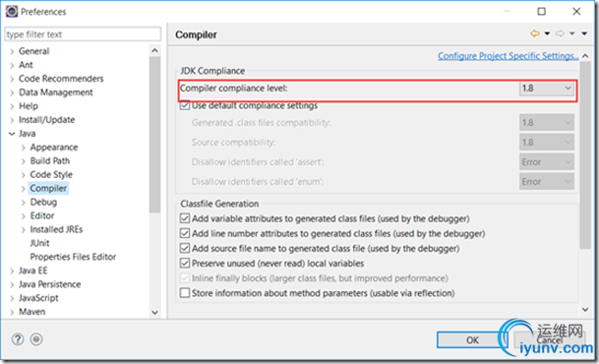The width and height of the screenshot is (599, 364).
Task: Open the forward history dropdown arrow
Action: click(x=571, y=34)
